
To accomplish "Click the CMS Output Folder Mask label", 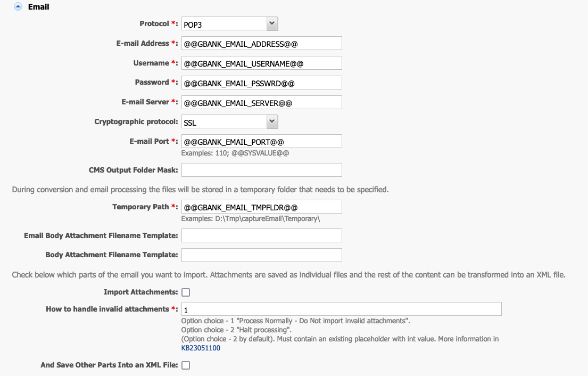I will 133,170.
